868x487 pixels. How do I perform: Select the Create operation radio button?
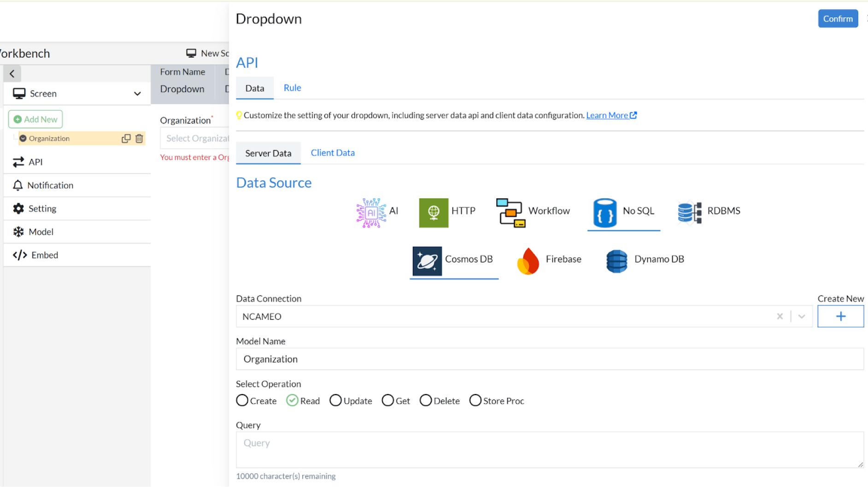tap(242, 400)
